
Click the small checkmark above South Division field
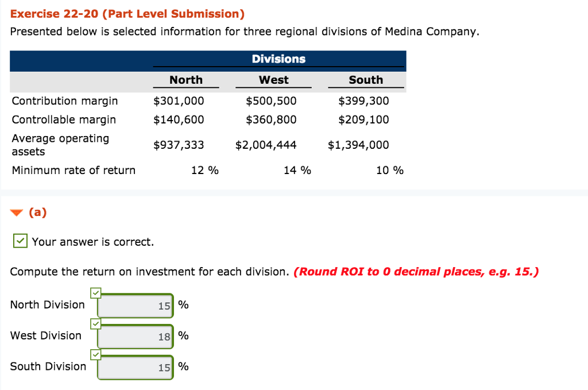pos(96,355)
